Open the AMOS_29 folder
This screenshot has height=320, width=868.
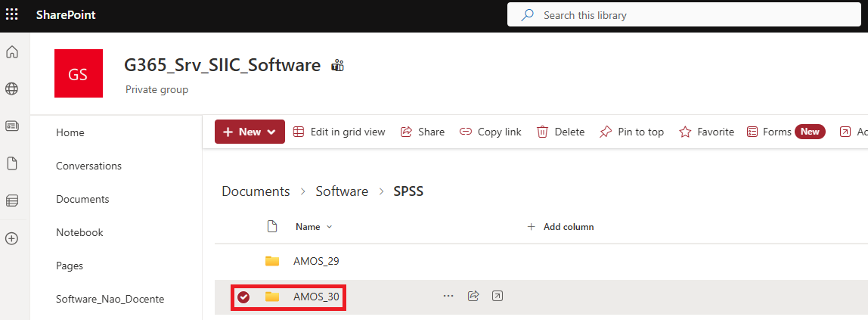(x=316, y=261)
